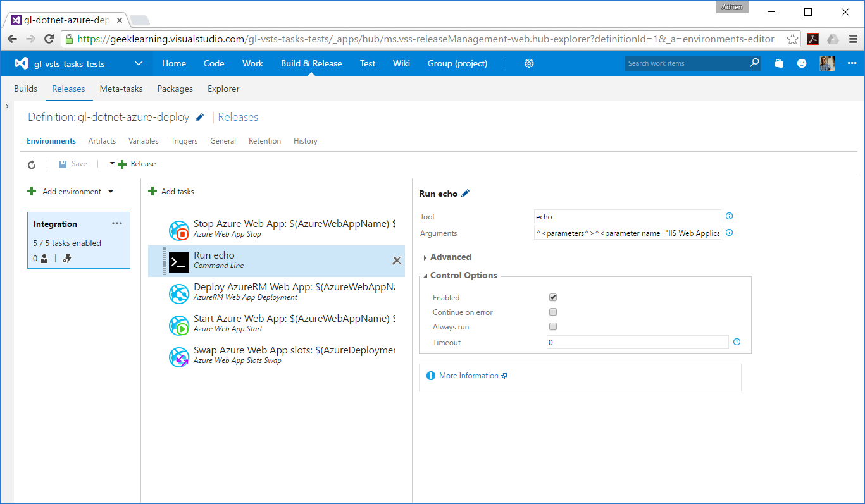The width and height of the screenshot is (865, 504).
Task: Click the Command Line task icon
Action: (x=179, y=262)
